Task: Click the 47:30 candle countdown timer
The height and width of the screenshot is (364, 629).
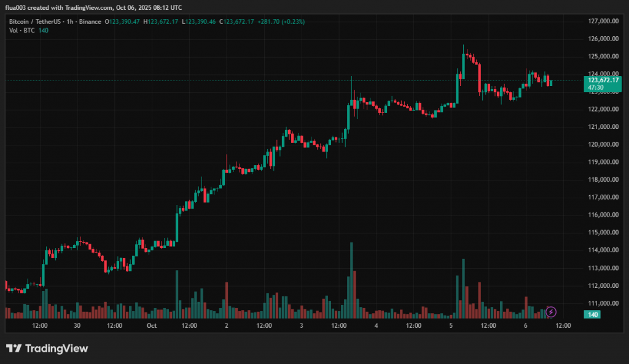Action: click(x=595, y=88)
